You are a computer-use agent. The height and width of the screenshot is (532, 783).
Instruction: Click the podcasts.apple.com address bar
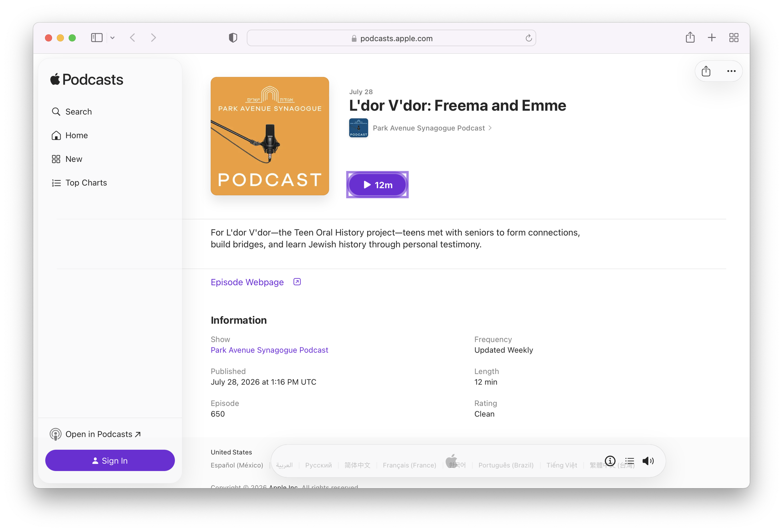[391, 38]
